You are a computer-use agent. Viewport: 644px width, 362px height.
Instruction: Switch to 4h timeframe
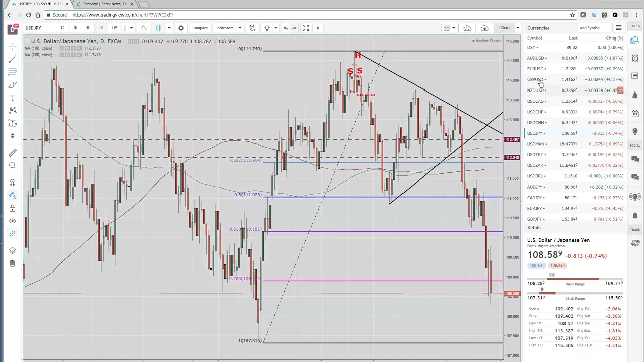tap(88, 28)
